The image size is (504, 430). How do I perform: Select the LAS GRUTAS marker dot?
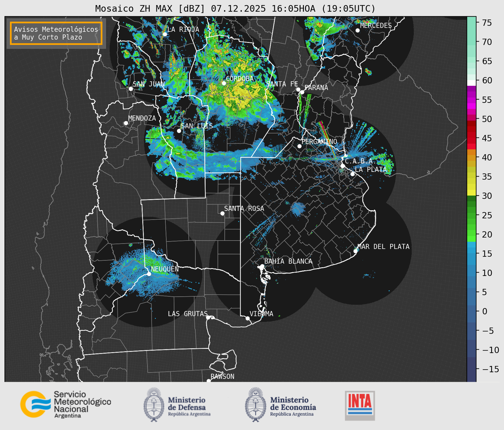coord(208,317)
